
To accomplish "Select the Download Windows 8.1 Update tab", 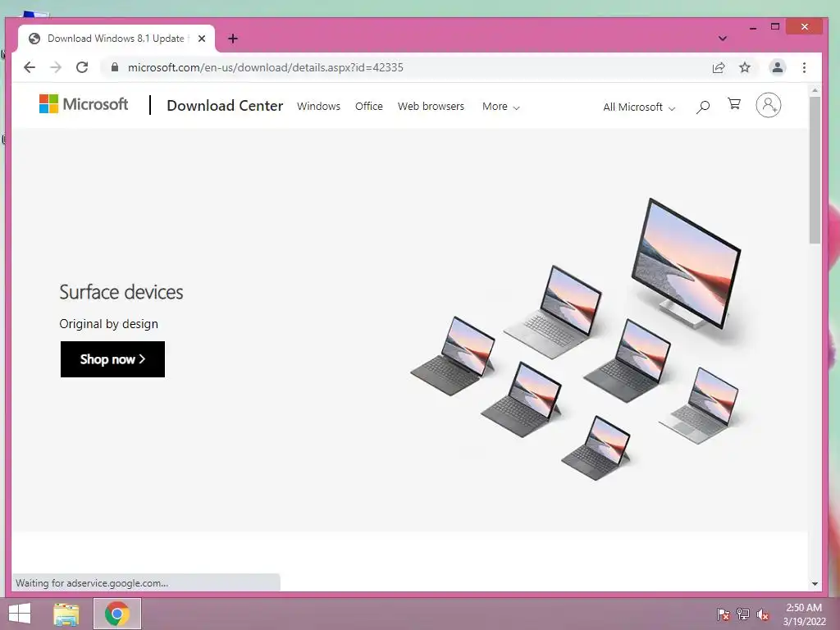I will 116,39.
